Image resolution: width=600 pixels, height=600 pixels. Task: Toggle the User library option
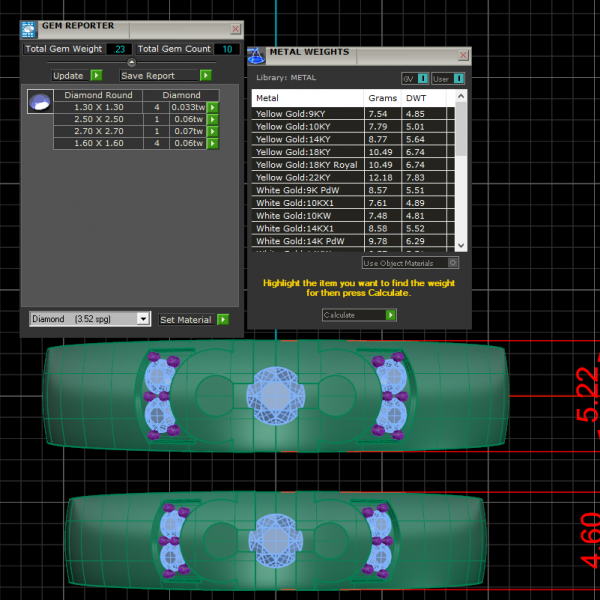click(x=458, y=78)
